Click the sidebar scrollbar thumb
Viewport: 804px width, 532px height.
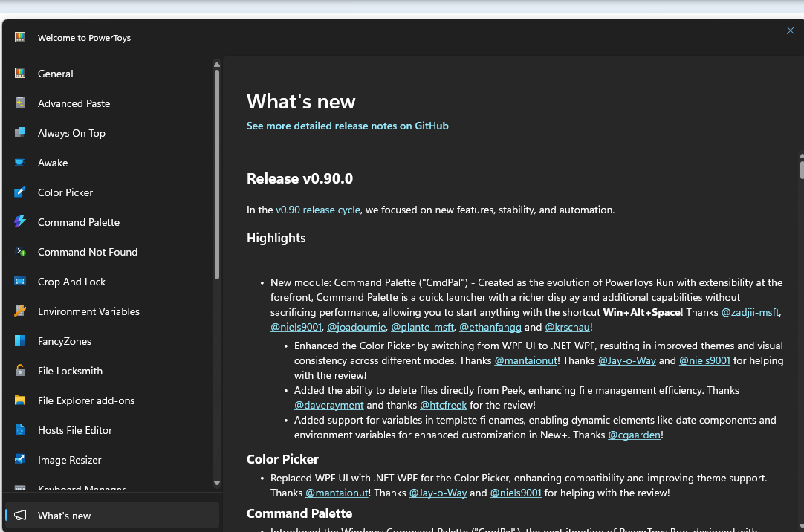217,175
